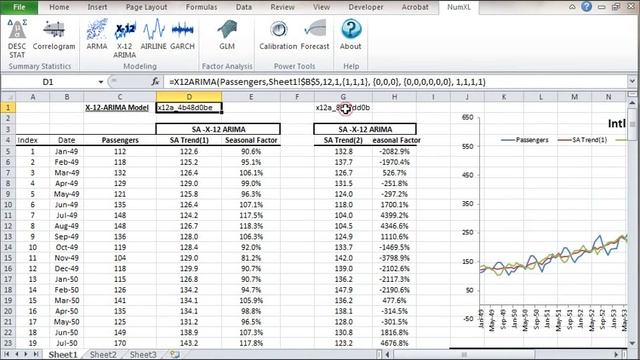The width and height of the screenshot is (640, 360).
Task: Switch to the View ribbon tab
Action: [321, 7]
